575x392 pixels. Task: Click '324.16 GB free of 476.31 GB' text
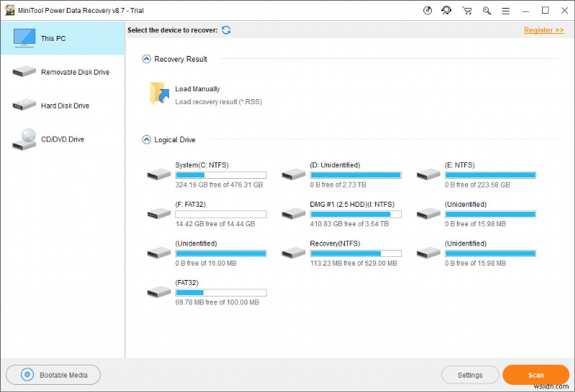click(219, 185)
